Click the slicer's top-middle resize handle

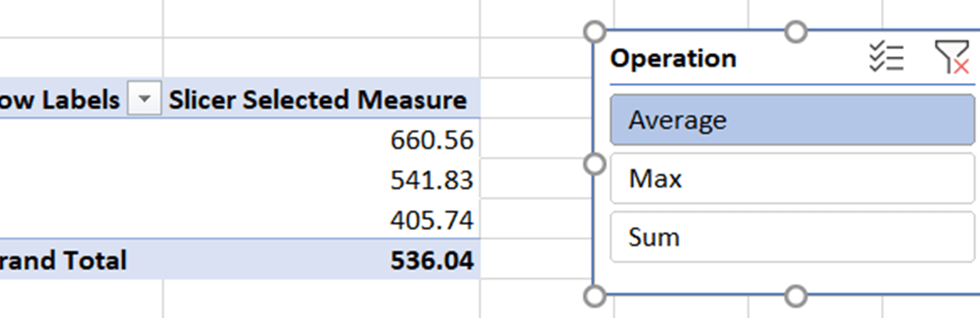tap(796, 31)
